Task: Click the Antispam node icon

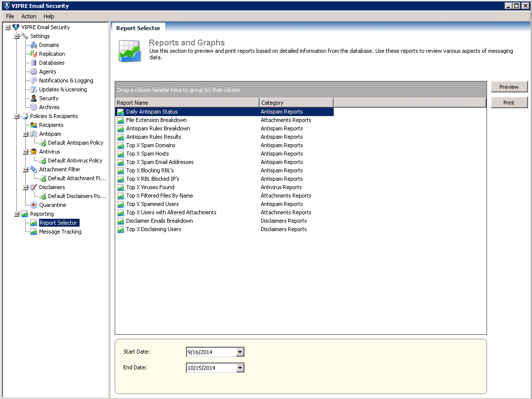Action: (x=34, y=134)
